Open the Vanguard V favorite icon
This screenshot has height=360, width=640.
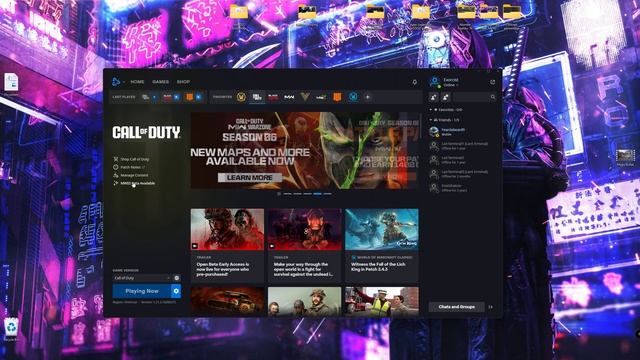[x=305, y=97]
